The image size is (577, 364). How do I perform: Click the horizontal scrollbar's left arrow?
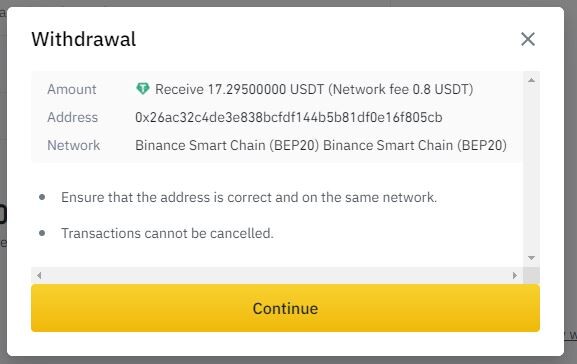point(39,275)
